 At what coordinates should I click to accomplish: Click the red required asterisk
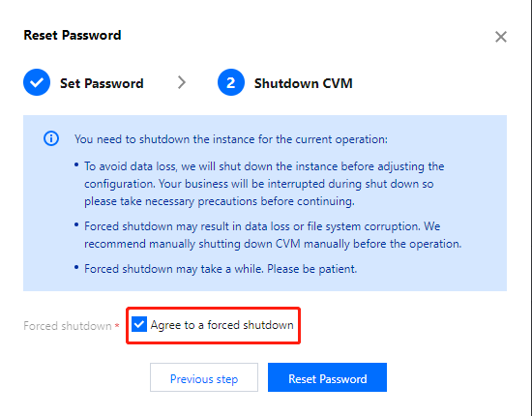117,326
